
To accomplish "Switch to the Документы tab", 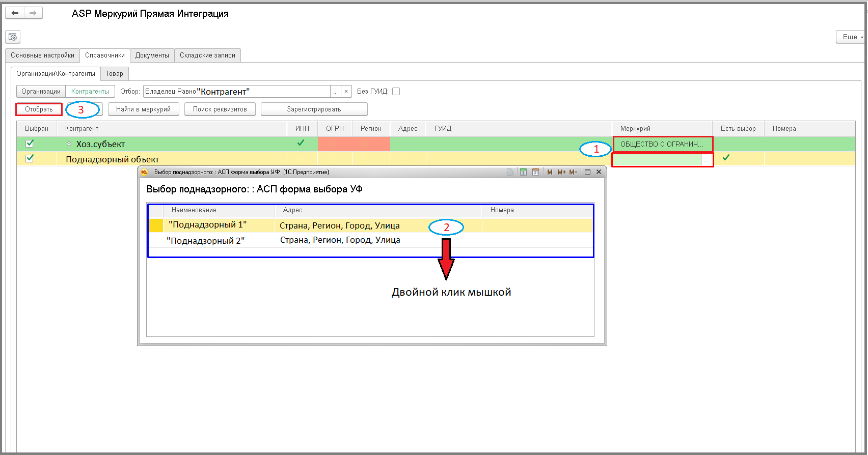I will pos(152,55).
